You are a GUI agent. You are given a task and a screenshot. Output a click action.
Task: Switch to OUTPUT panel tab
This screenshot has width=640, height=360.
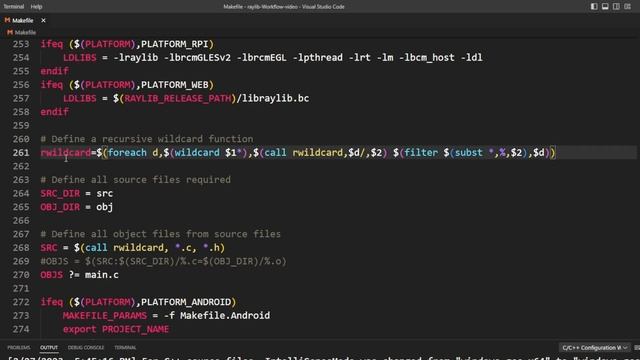pos(49,347)
